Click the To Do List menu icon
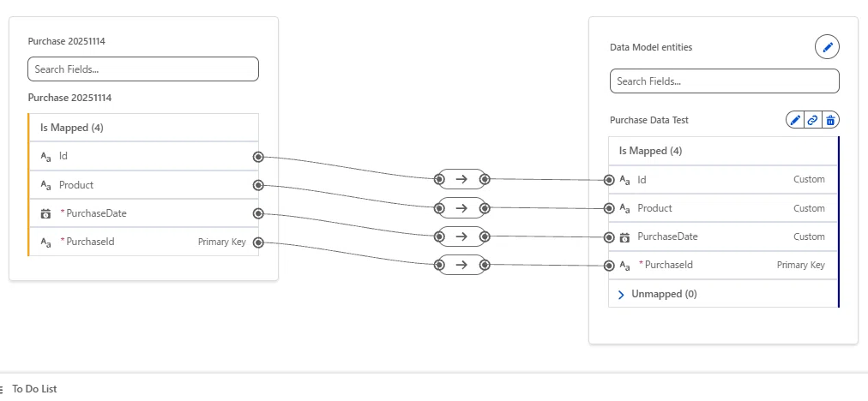This screenshot has width=868, height=401. click(x=2, y=389)
